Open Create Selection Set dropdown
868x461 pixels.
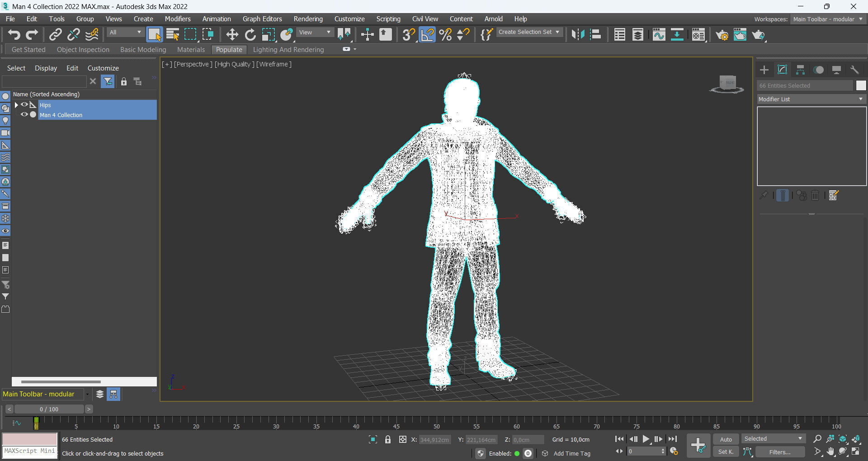[x=529, y=33]
